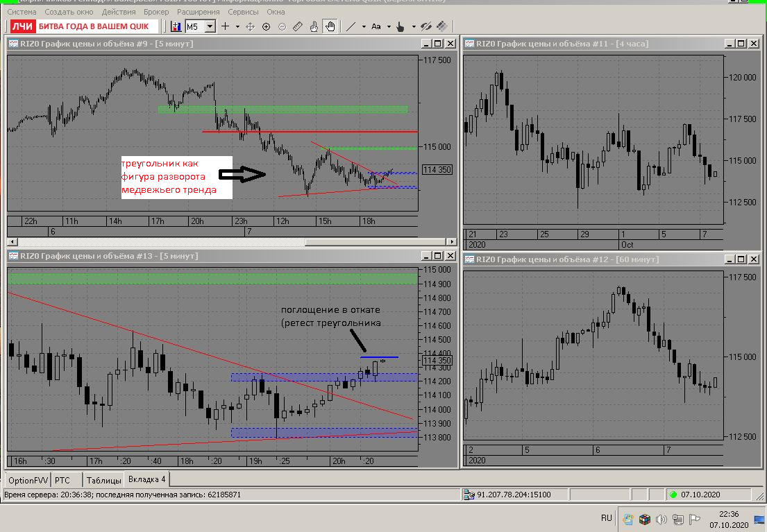Open the Брокер menu
Screen dimensions: 767x532
[156, 12]
